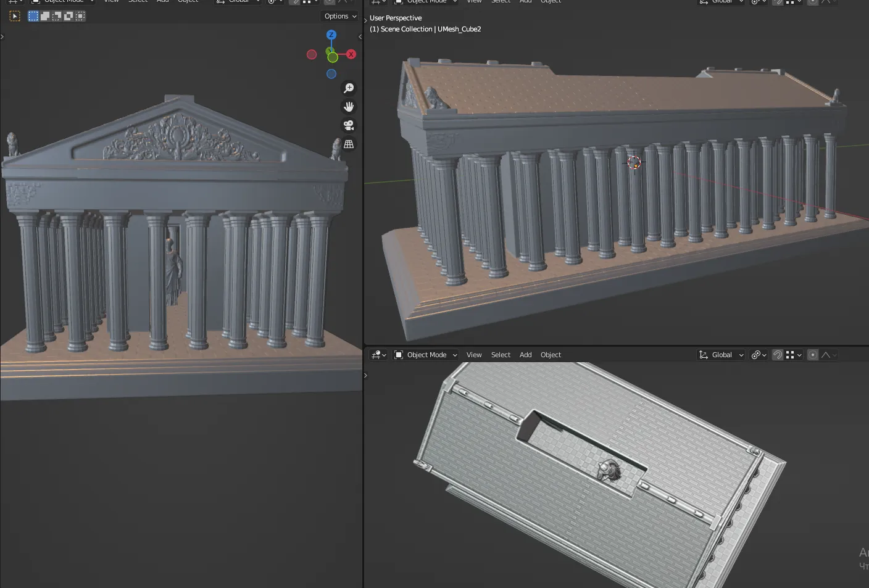The width and height of the screenshot is (869, 588).
Task: Expand the Options dropdown in the top-left viewport
Action: click(x=339, y=16)
